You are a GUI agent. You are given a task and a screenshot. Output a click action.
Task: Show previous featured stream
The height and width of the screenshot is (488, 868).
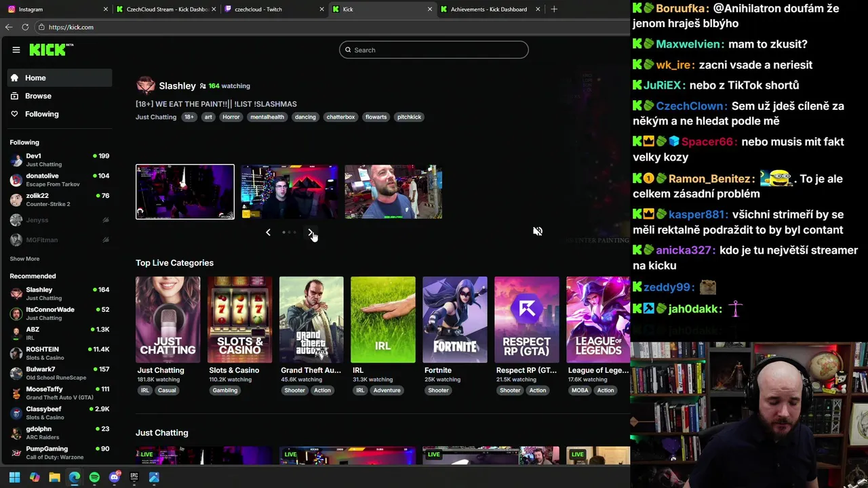point(268,232)
